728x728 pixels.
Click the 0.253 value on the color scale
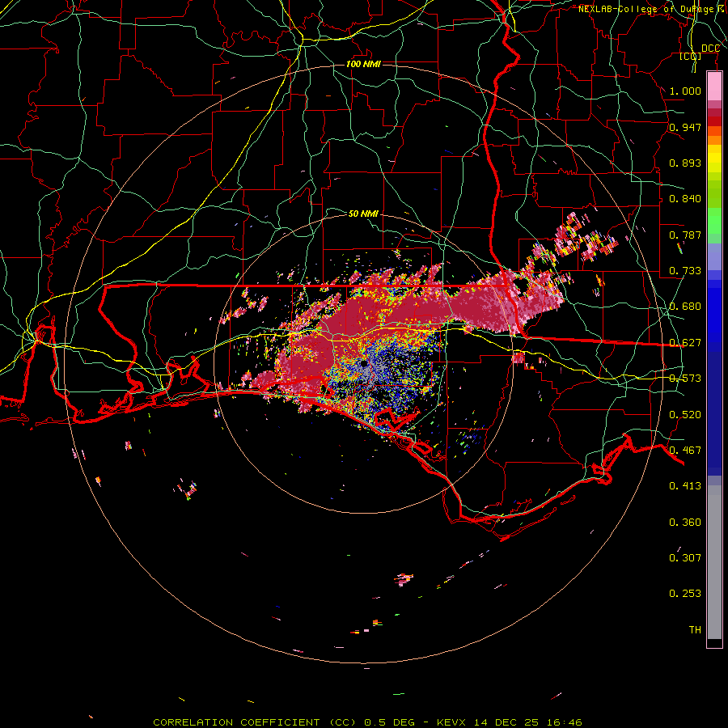coord(685,594)
